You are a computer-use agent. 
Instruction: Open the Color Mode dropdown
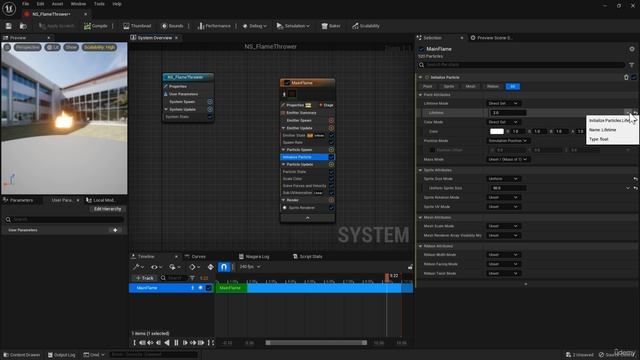503,122
